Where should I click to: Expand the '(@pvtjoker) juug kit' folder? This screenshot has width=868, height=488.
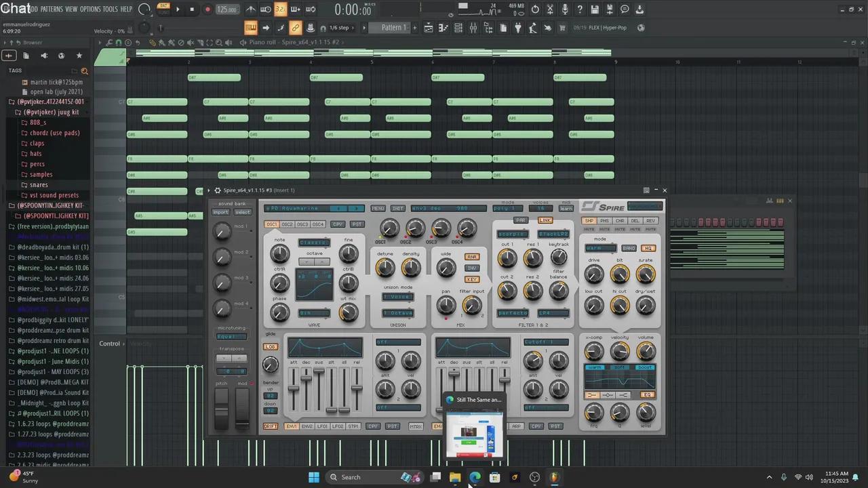click(x=51, y=113)
